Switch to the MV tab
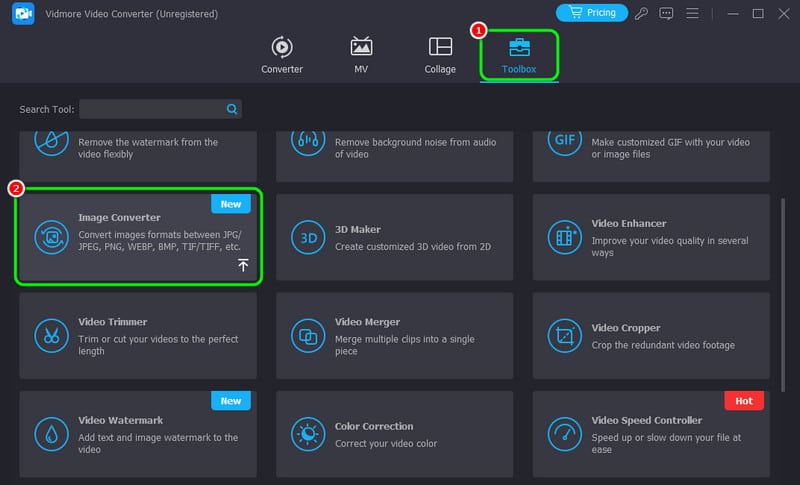Image resolution: width=800 pixels, height=485 pixels. [x=361, y=56]
